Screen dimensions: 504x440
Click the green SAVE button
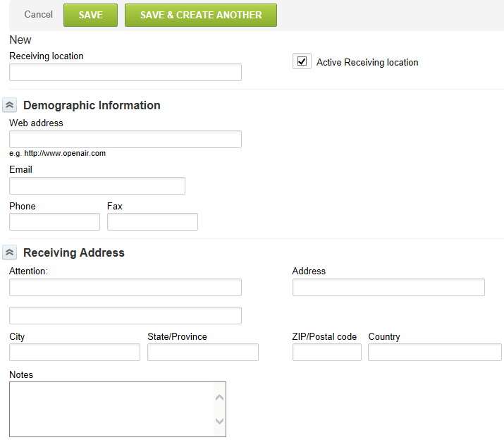point(90,15)
